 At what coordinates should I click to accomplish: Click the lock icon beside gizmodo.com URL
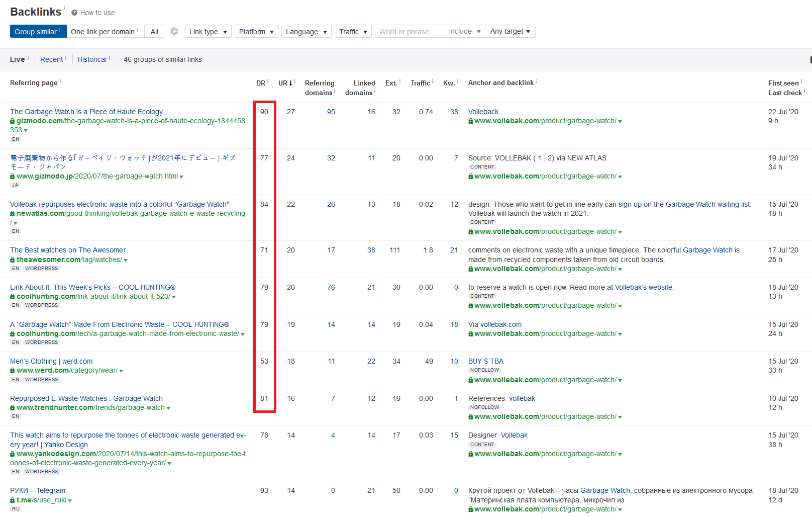click(13, 121)
